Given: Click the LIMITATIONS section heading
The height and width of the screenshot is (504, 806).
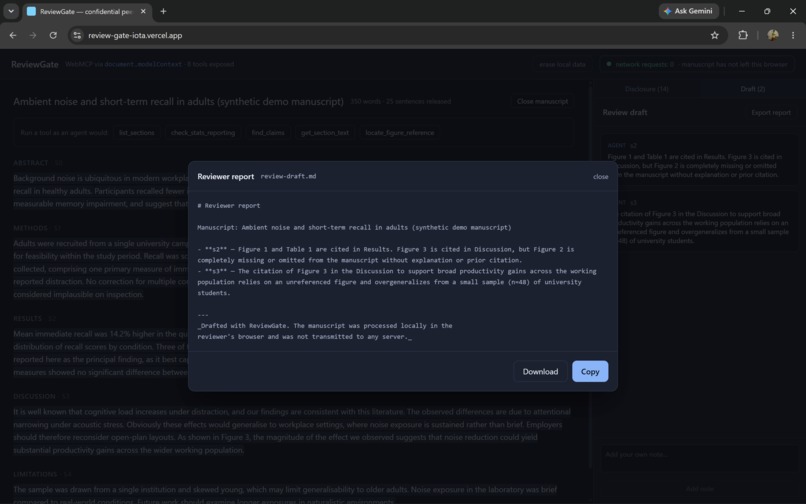Looking at the screenshot, I should pos(35,474).
